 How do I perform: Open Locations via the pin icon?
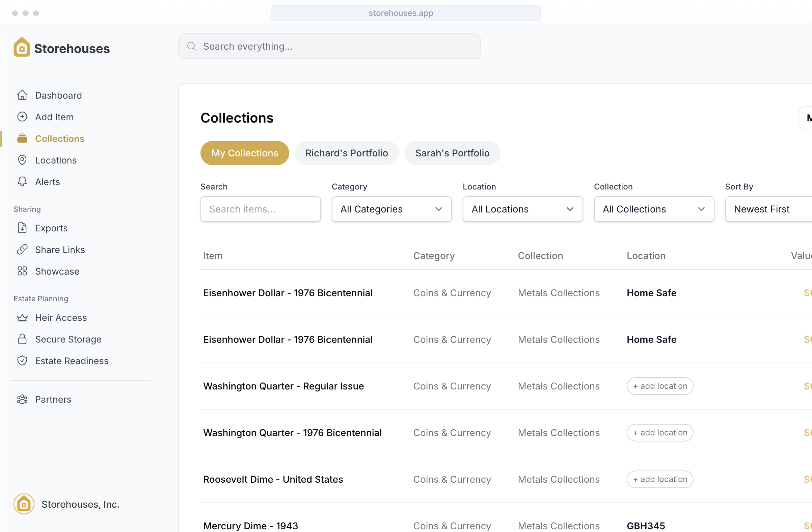pyautogui.click(x=22, y=160)
